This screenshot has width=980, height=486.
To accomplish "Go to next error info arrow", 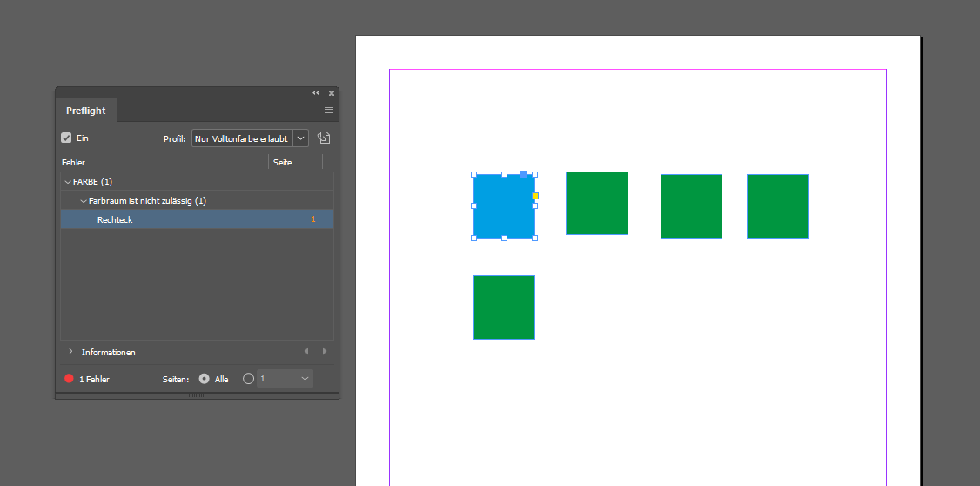I will 325,352.
